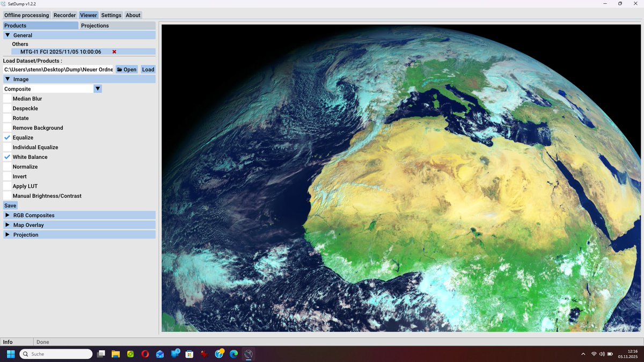Open the Settings tab

(x=111, y=15)
